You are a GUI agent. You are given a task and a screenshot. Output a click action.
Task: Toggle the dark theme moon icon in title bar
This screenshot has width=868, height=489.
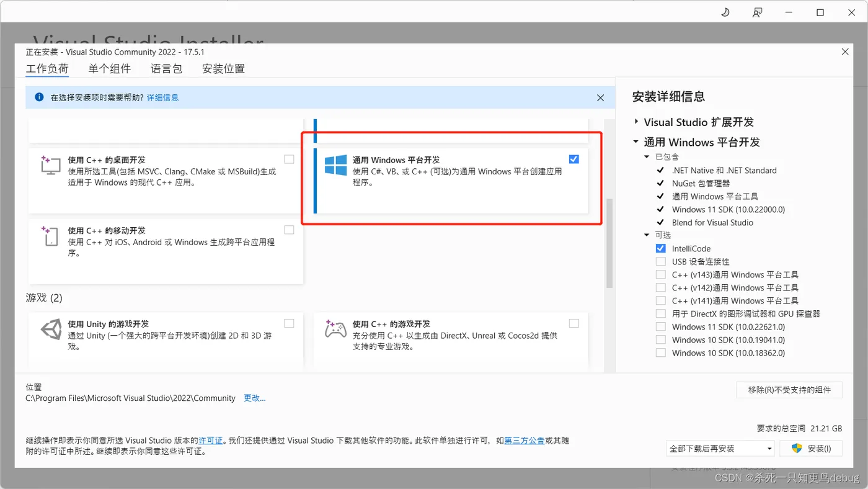pyautogui.click(x=725, y=12)
